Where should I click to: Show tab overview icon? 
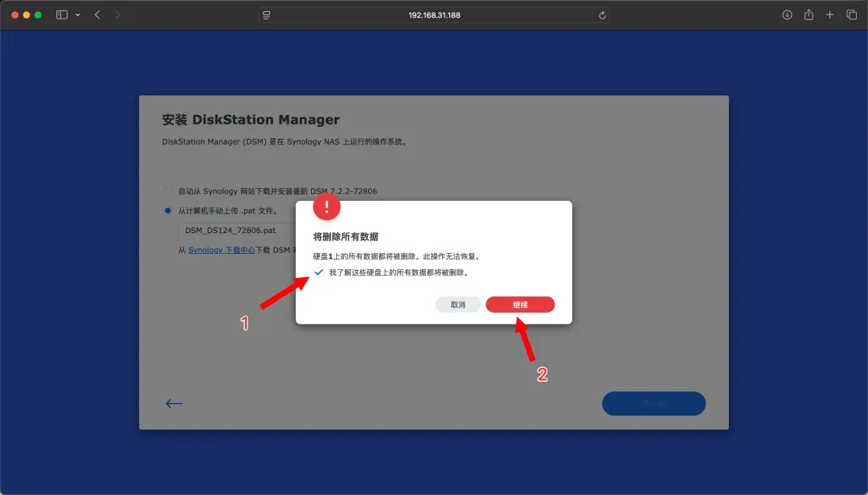point(851,15)
